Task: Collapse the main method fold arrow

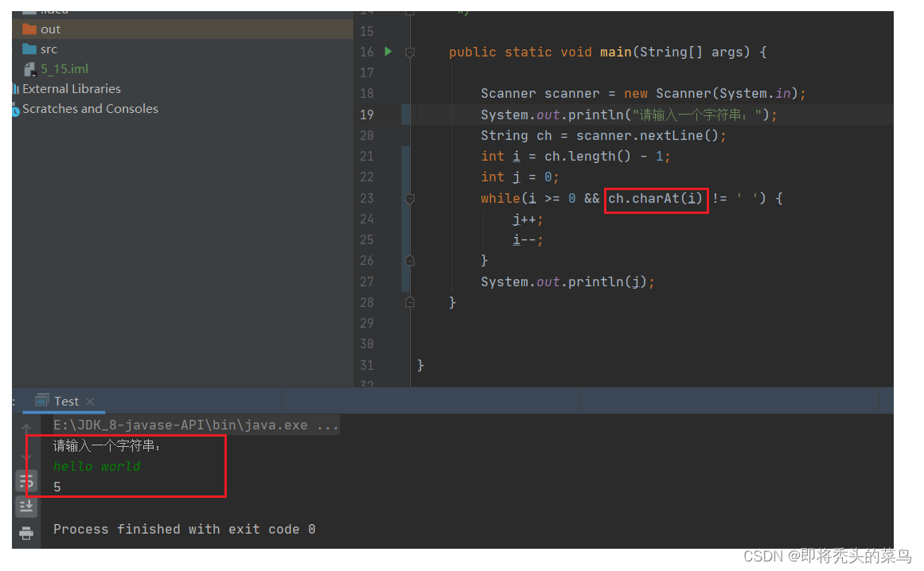Action: click(409, 51)
